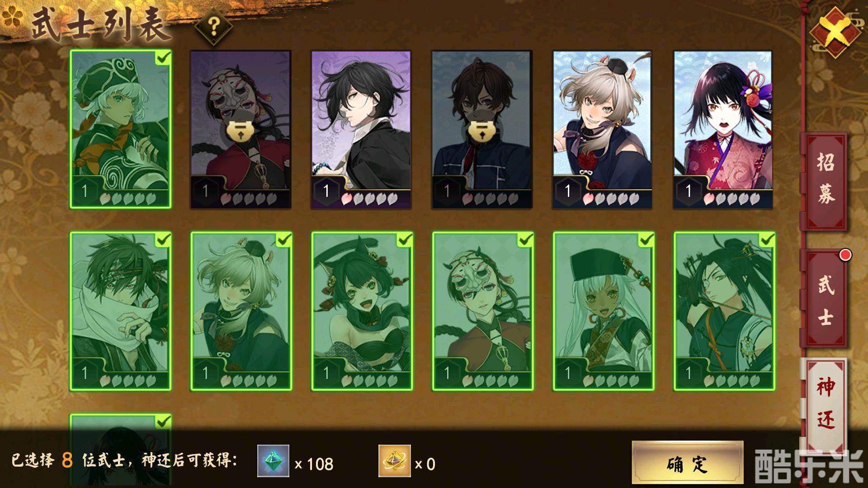Viewport: 868px width, 488px height.
Task: Switch to the 招募 tab
Action: 825,181
